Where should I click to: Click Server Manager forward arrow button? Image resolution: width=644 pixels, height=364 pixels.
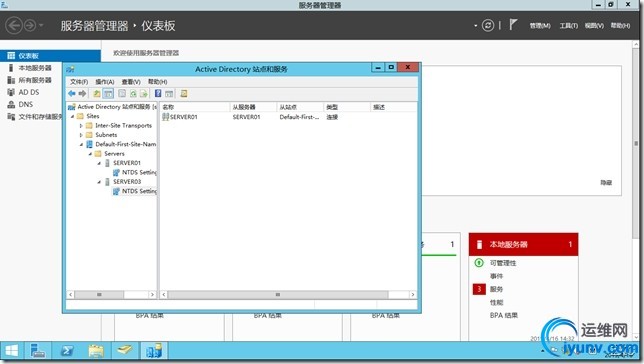[x=30, y=25]
